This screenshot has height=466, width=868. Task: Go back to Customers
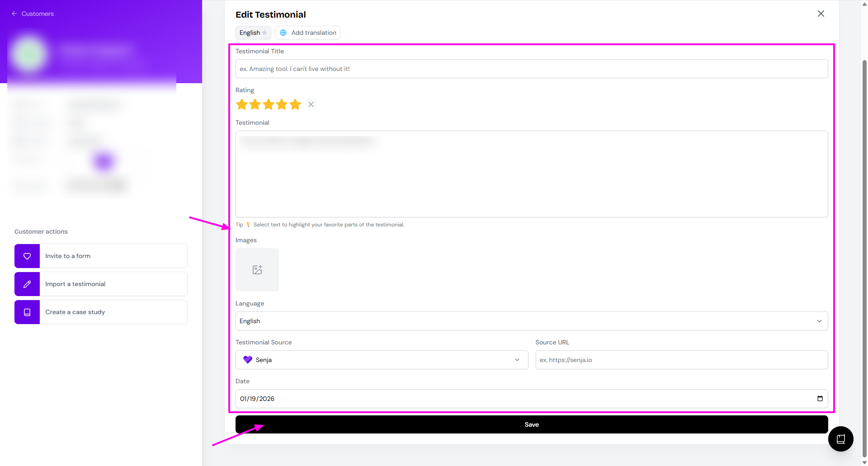33,14
